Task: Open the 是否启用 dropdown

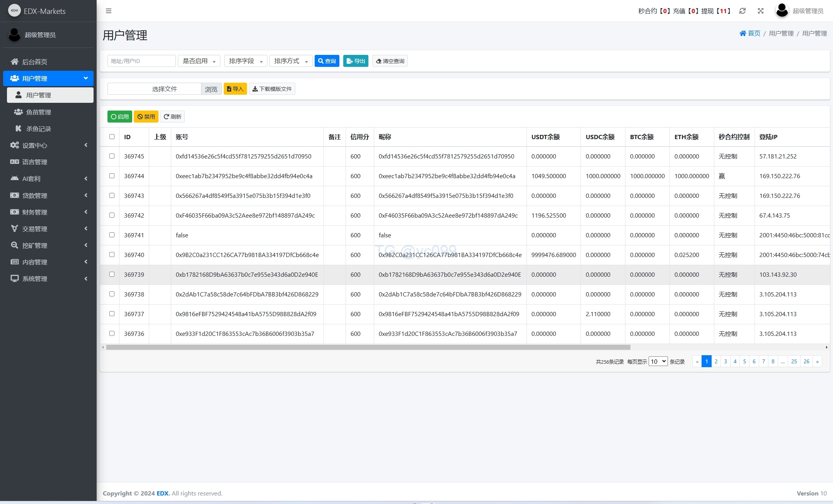Action: click(199, 61)
